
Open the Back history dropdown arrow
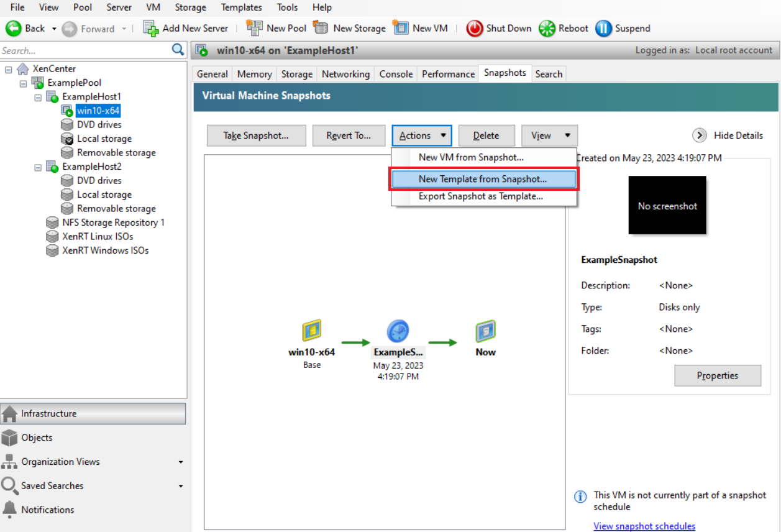54,29
